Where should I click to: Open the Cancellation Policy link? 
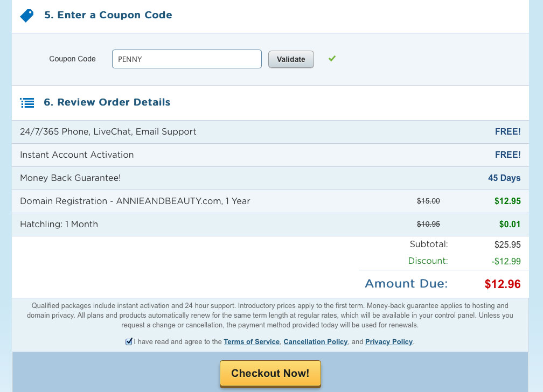point(316,342)
